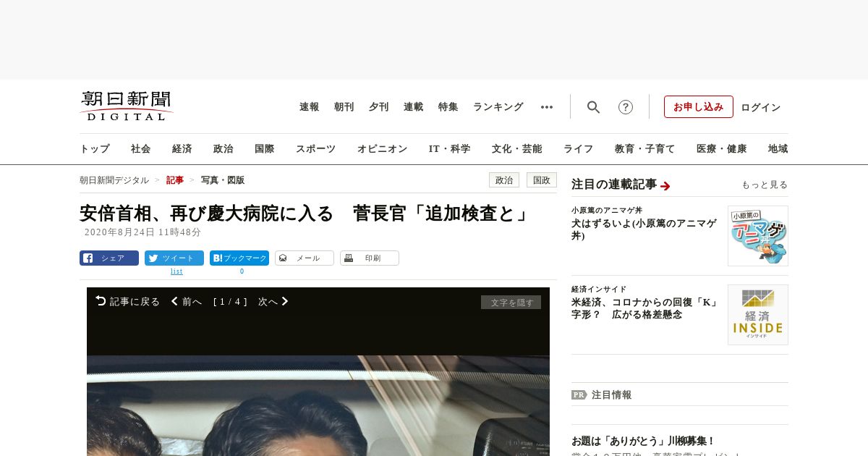Go to Asahi Shimbun Digital logo

click(x=126, y=106)
